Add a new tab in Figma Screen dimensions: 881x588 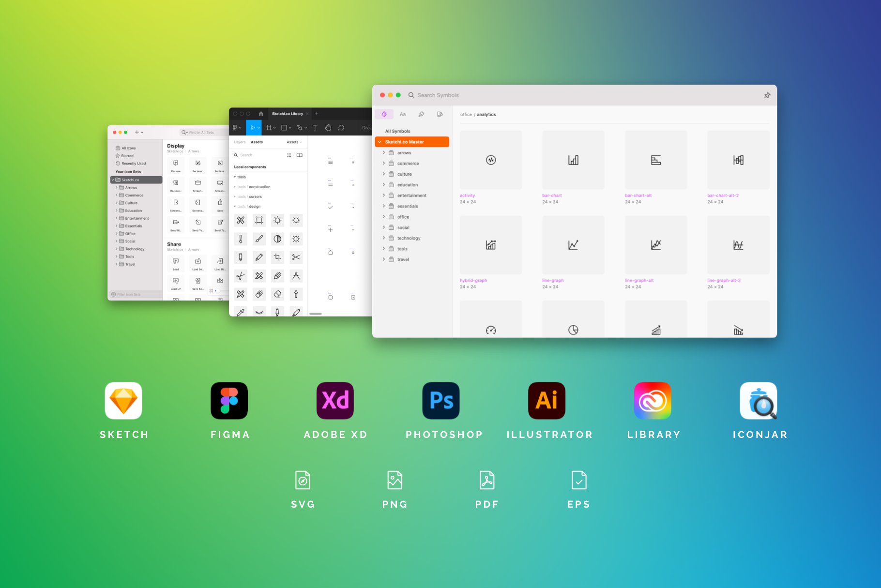point(317,114)
